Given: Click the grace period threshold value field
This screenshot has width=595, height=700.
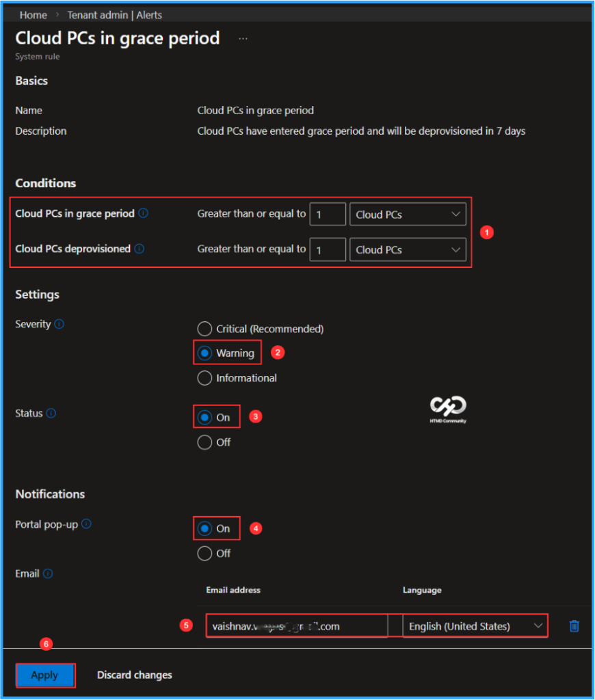Looking at the screenshot, I should pyautogui.click(x=328, y=214).
